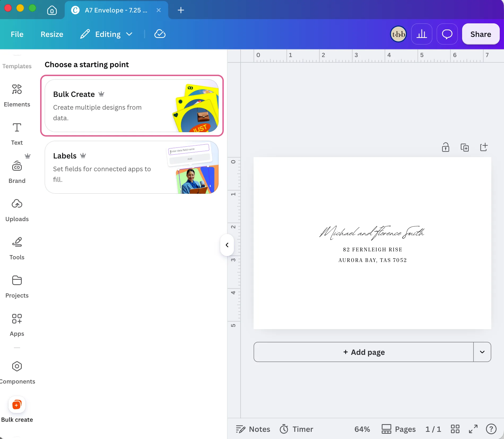Open the Add page options arrow
The image size is (504, 439).
click(482, 352)
